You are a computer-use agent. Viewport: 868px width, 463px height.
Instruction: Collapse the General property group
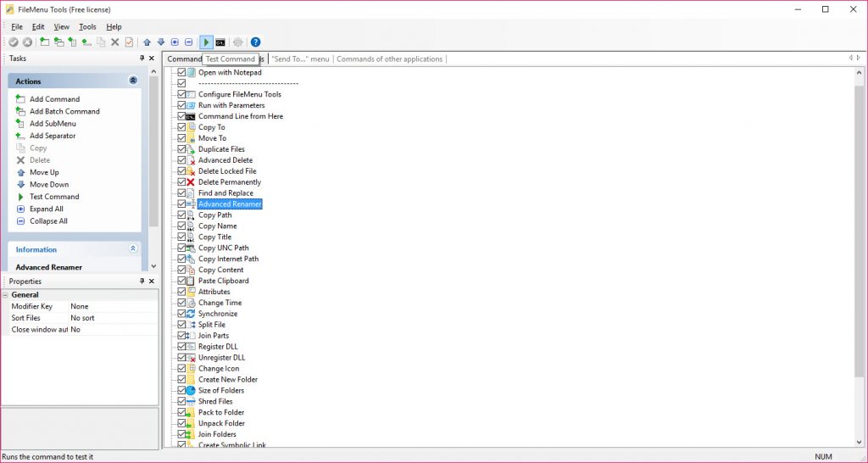[x=6, y=295]
